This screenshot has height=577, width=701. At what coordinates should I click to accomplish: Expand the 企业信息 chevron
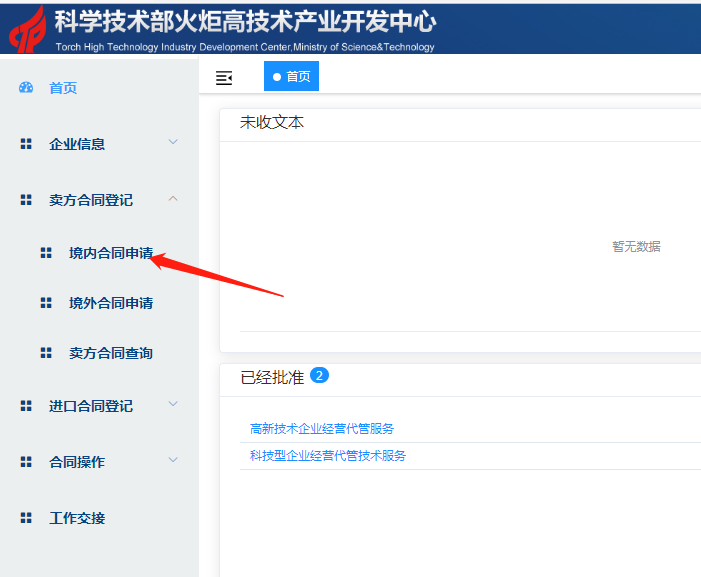tap(173, 142)
